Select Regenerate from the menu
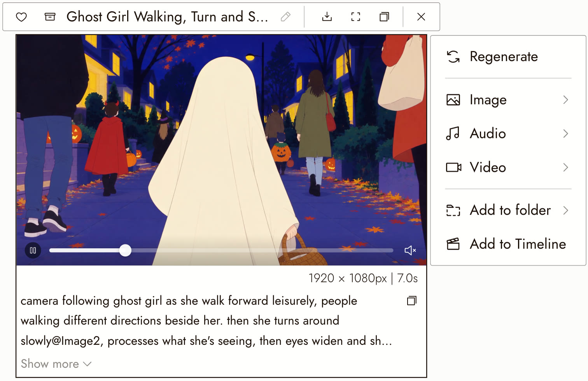The height and width of the screenshot is (381, 588). 508,57
